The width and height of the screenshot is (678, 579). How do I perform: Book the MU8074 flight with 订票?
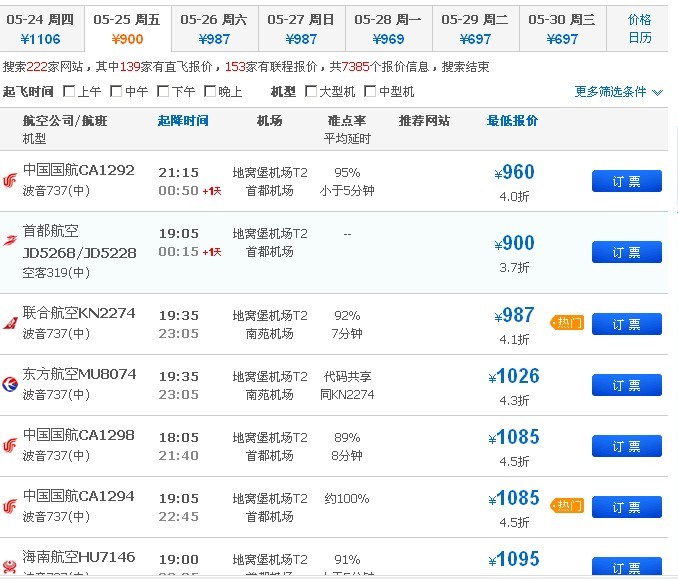627,385
